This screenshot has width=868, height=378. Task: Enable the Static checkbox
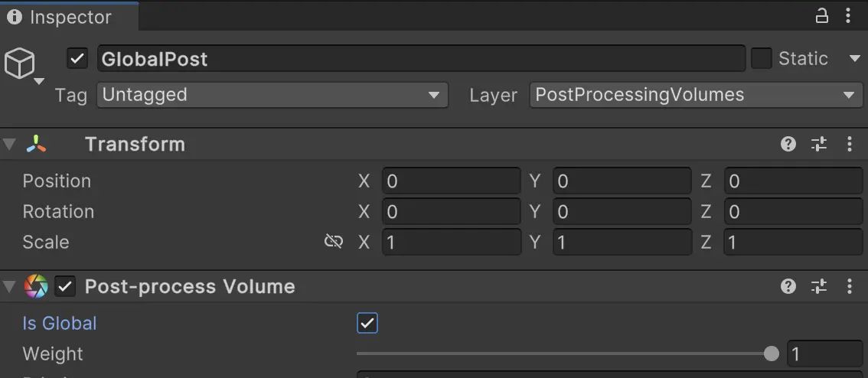click(762, 58)
